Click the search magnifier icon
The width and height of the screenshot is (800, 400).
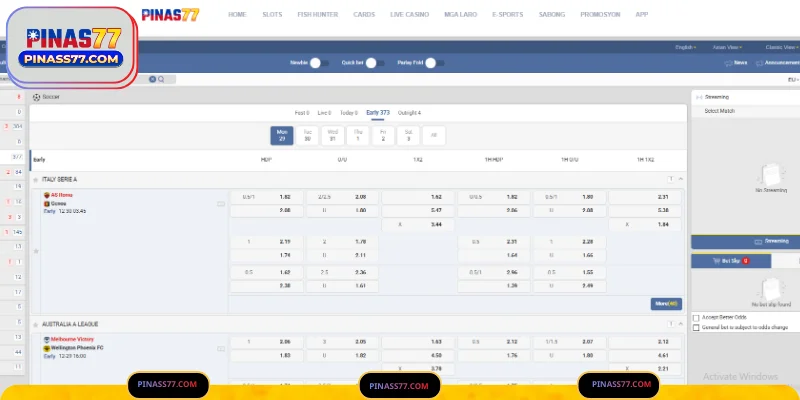[x=161, y=79]
